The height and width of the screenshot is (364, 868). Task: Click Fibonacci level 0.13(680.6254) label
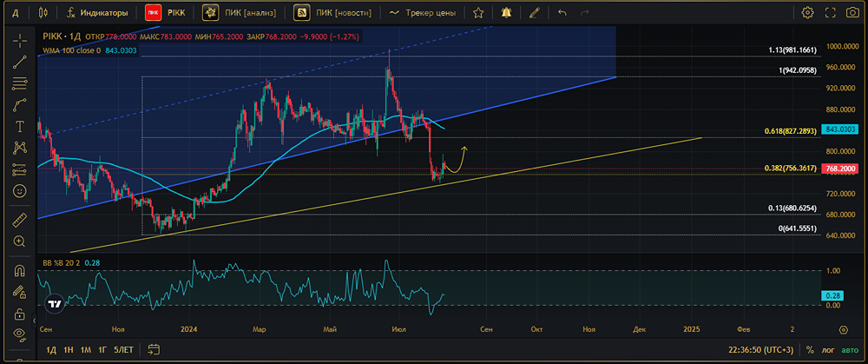[792, 208]
